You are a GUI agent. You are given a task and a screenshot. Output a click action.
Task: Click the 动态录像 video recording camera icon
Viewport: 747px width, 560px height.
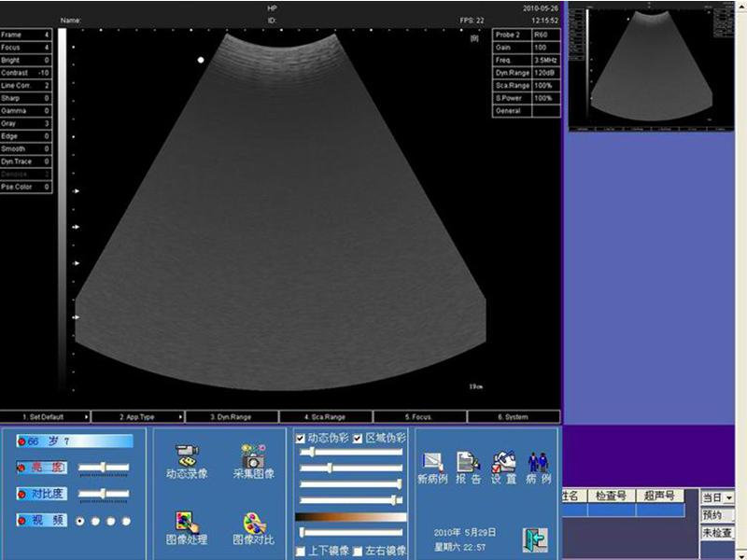click(x=187, y=456)
